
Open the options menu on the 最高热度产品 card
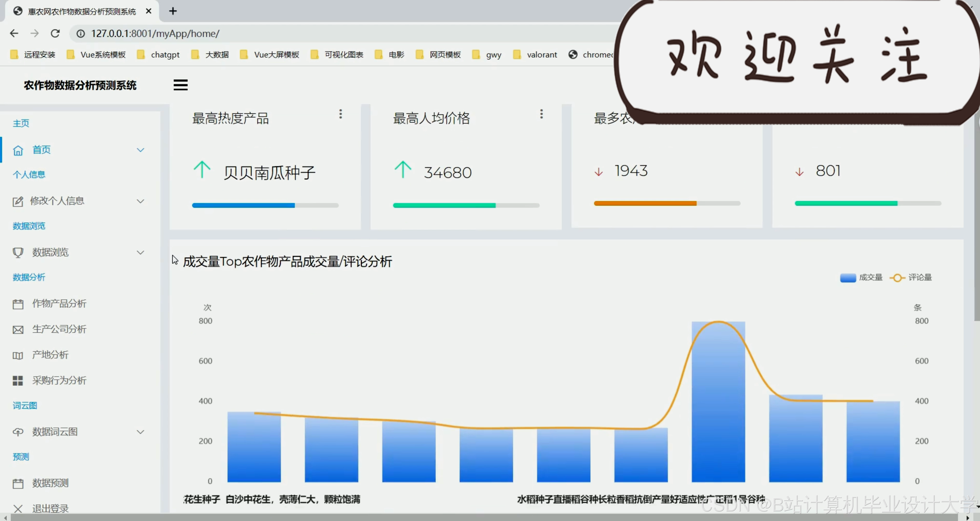pos(340,114)
